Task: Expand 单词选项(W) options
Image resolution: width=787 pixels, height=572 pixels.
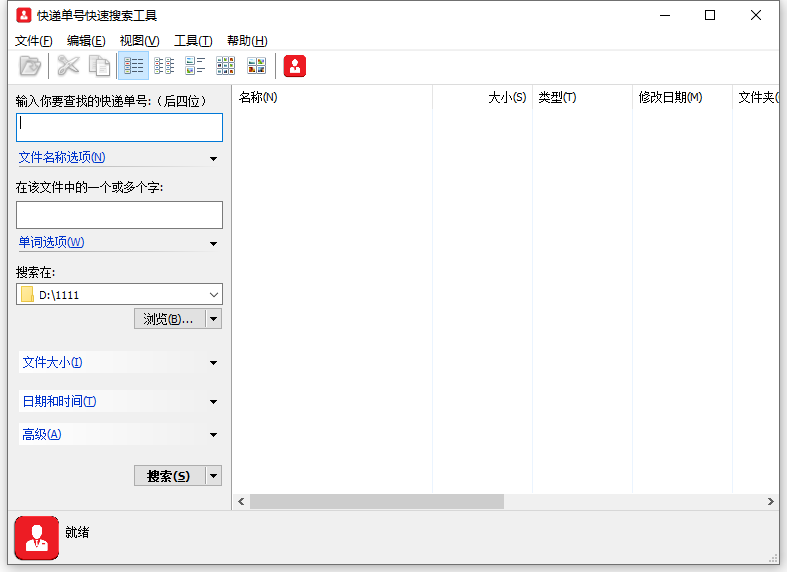Action: point(119,243)
